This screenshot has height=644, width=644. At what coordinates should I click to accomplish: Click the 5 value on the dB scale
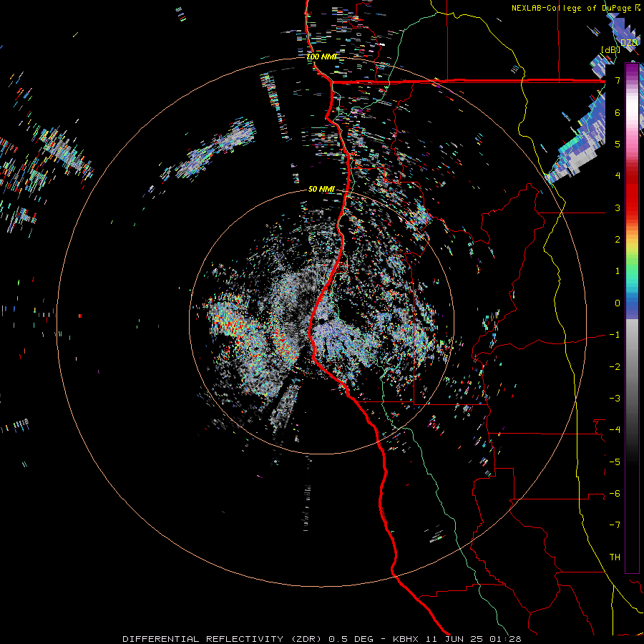pos(618,144)
